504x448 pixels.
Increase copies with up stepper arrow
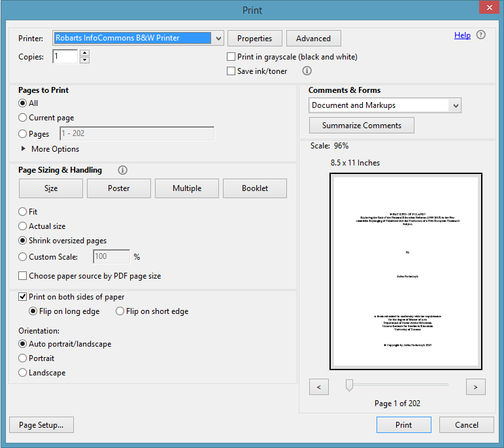pos(84,54)
